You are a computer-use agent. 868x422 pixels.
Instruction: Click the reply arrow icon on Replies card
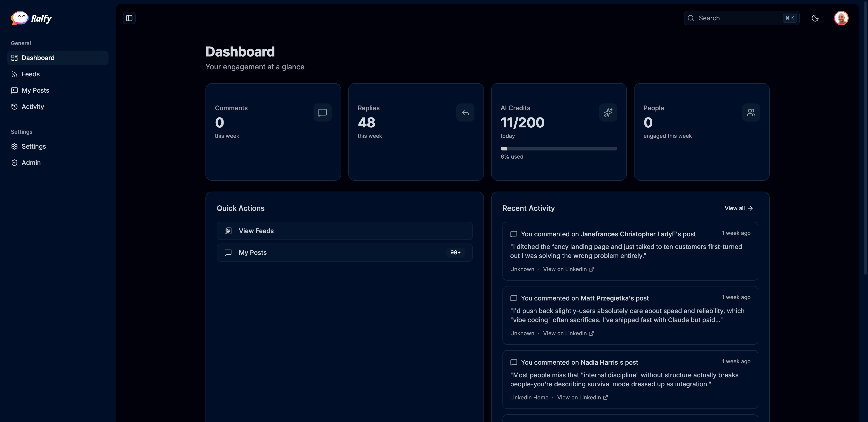[x=465, y=113]
